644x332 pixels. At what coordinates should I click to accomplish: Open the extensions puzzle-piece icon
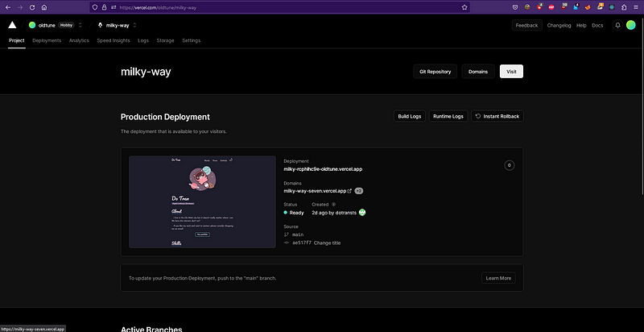pyautogui.click(x=624, y=7)
